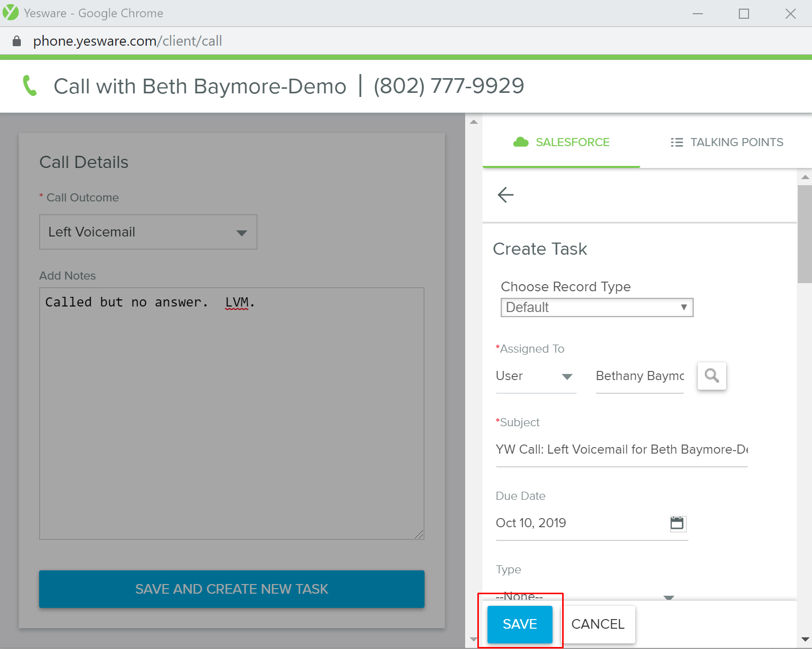812x649 pixels.
Task: Switch to the Salesforce tab
Action: (561, 142)
